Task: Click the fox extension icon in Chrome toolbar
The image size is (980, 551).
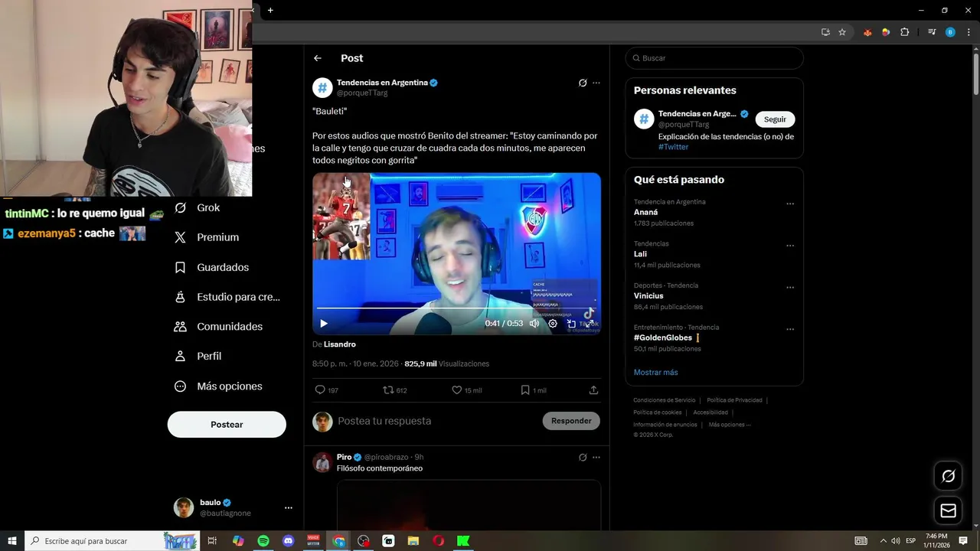Action: click(x=867, y=32)
